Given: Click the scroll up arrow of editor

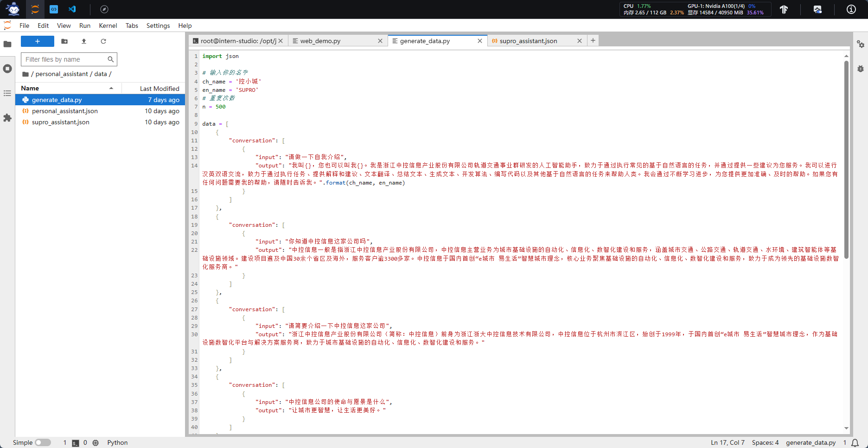Looking at the screenshot, I should tap(846, 56).
